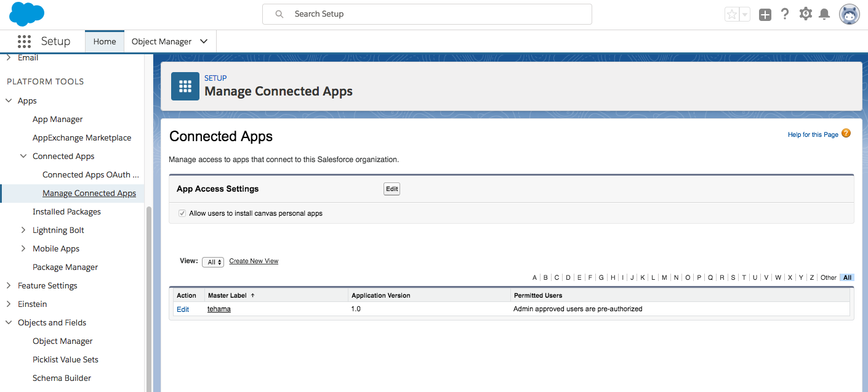Sort by Application Version column header
This screenshot has height=392, width=868.
pos(381,296)
